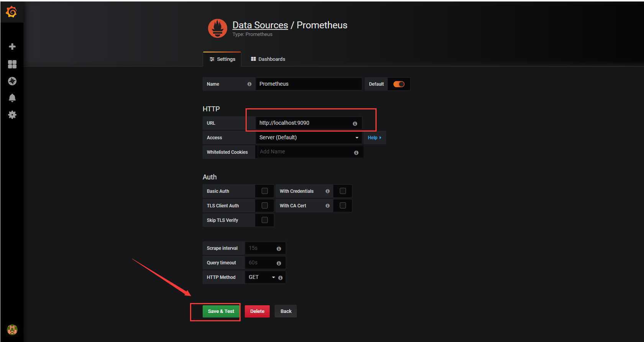Viewport: 644px width, 342px height.
Task: Open the Create plus menu in sidebar
Action: pyautogui.click(x=12, y=47)
